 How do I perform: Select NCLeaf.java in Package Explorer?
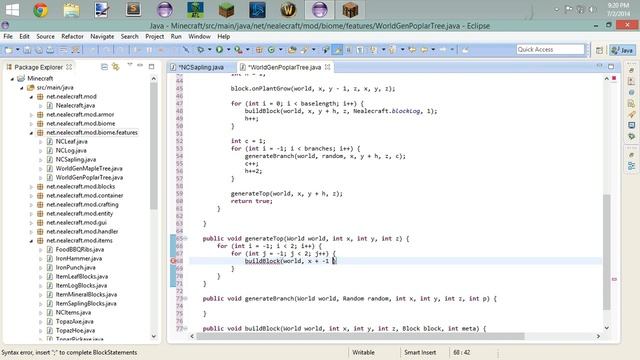click(71, 142)
